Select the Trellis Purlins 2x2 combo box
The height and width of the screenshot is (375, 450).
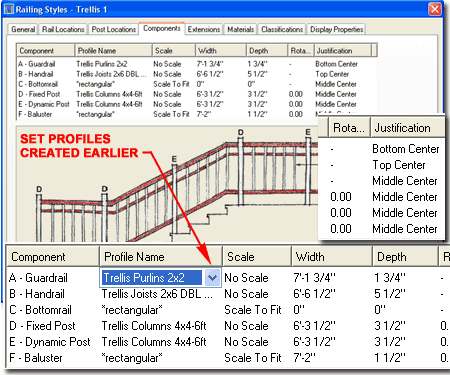pos(160,277)
